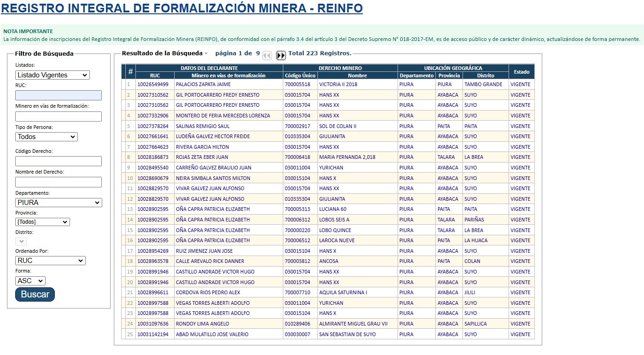Click derecho LOBO QUINCE

tap(335, 230)
